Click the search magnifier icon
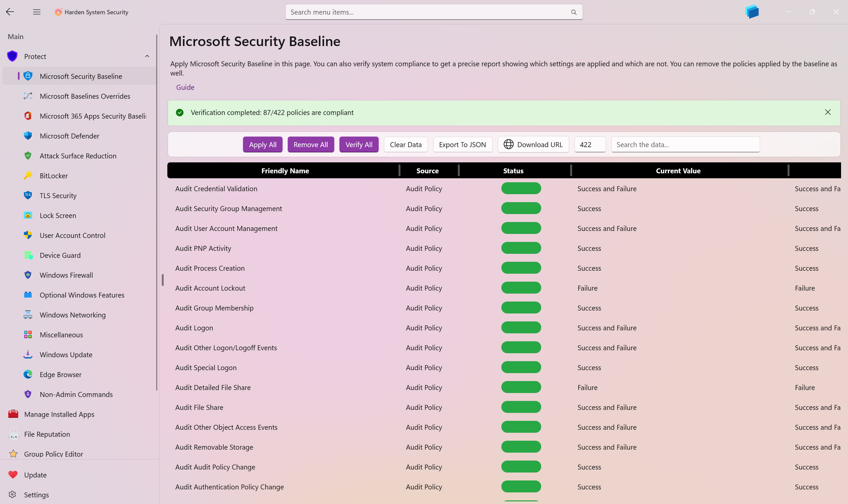Screen dimensions: 848x504 [574, 12]
